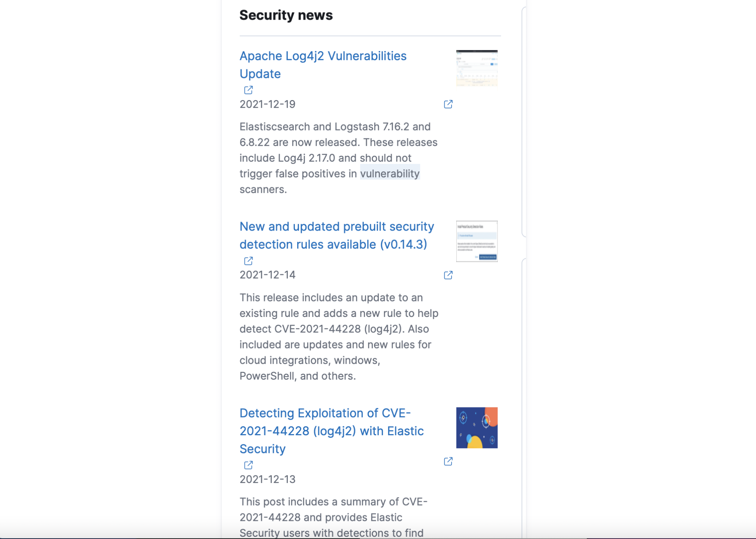Open the Detecting Exploitation of CVE-2021-44228 article
This screenshot has width=756, height=539.
click(x=332, y=431)
